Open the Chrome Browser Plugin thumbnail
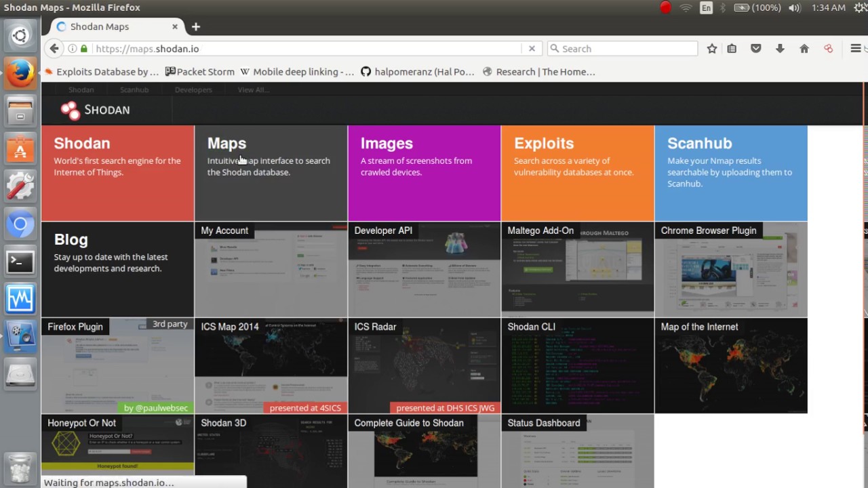 [x=731, y=269]
